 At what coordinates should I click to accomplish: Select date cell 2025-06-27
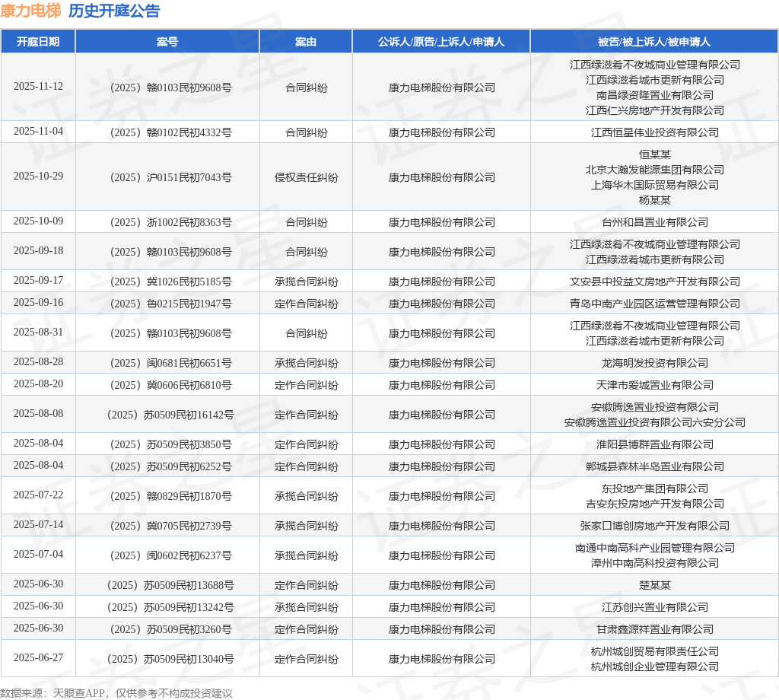pyautogui.click(x=38, y=658)
